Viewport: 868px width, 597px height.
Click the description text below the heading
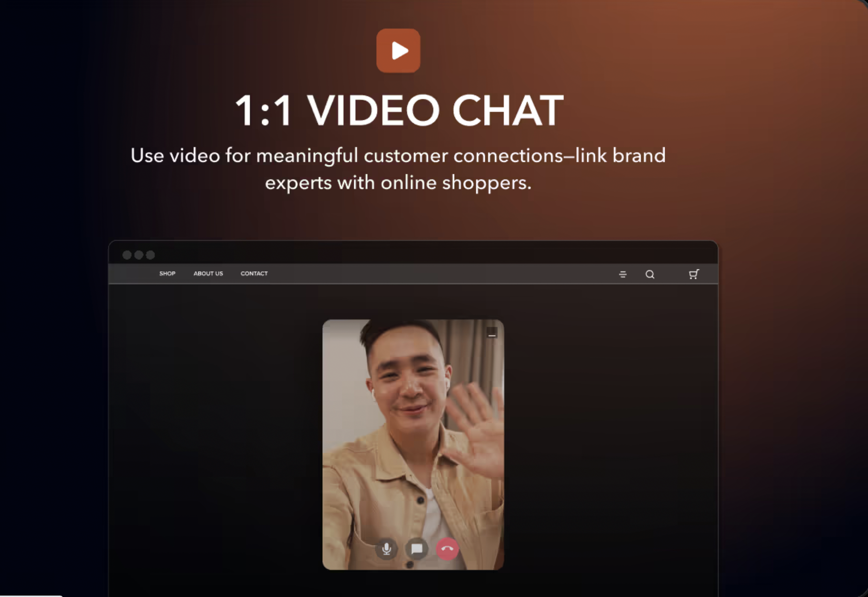pos(398,169)
